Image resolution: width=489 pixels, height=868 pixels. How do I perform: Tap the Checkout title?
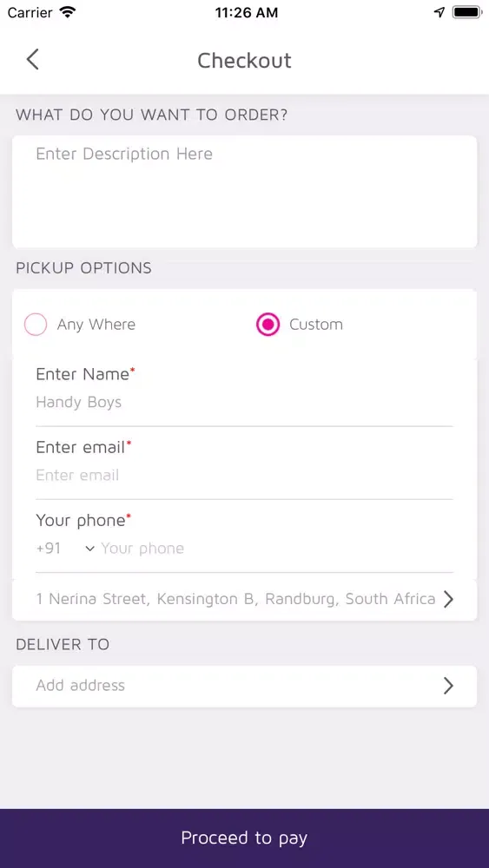point(244,60)
